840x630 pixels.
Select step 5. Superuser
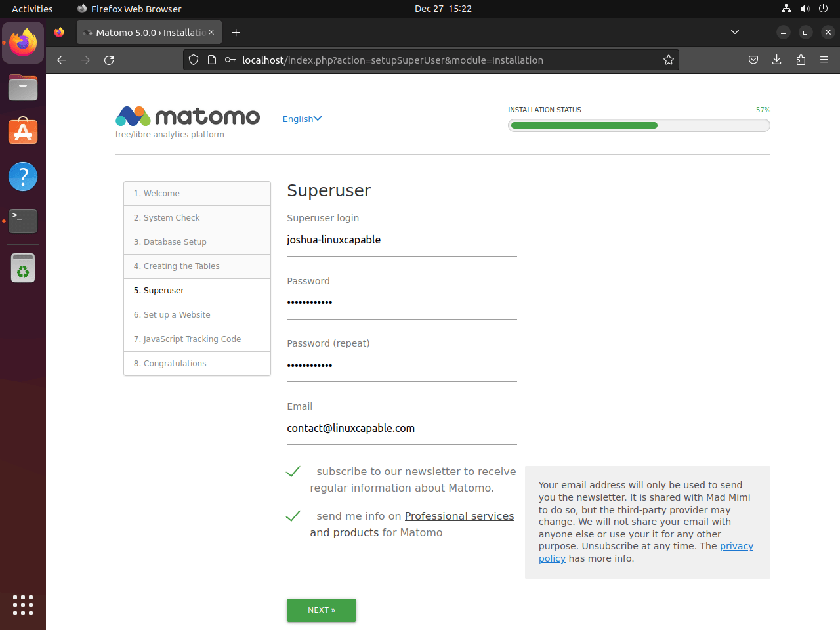(x=197, y=291)
